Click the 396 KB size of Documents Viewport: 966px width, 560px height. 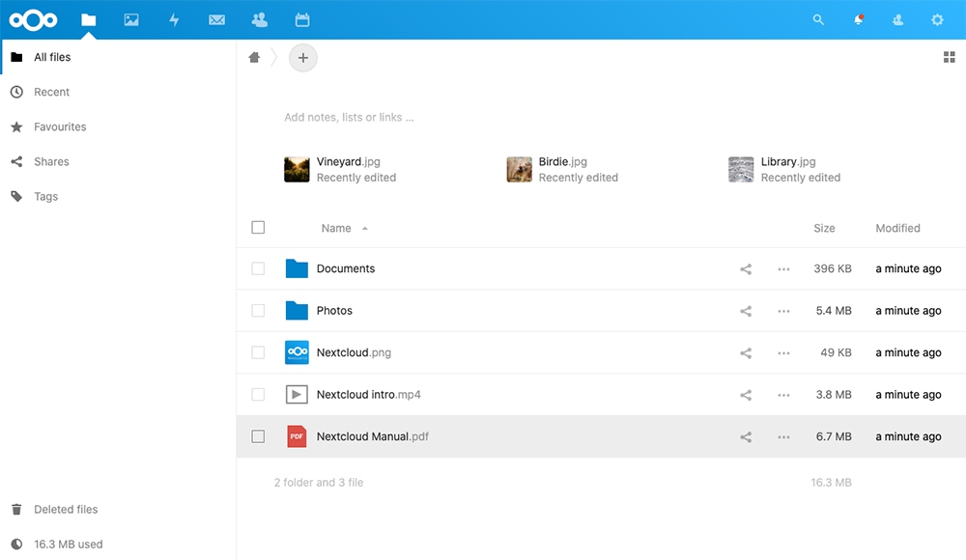click(833, 268)
